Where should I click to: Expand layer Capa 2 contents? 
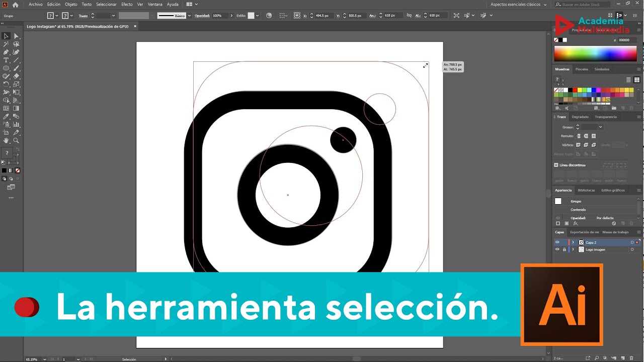tap(573, 242)
